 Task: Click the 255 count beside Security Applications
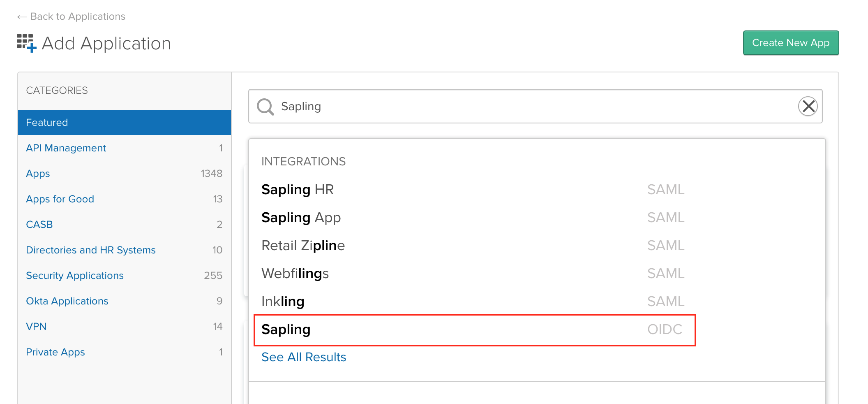(213, 276)
